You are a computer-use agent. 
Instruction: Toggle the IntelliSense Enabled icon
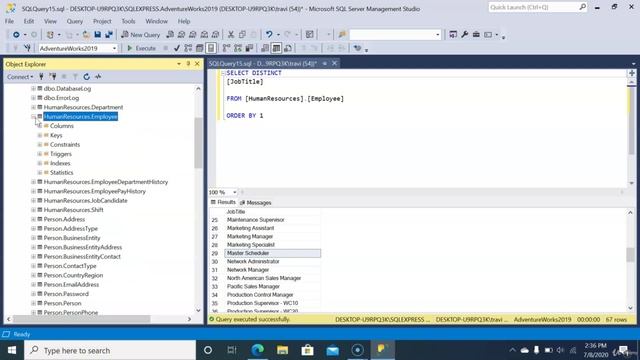(x=211, y=48)
